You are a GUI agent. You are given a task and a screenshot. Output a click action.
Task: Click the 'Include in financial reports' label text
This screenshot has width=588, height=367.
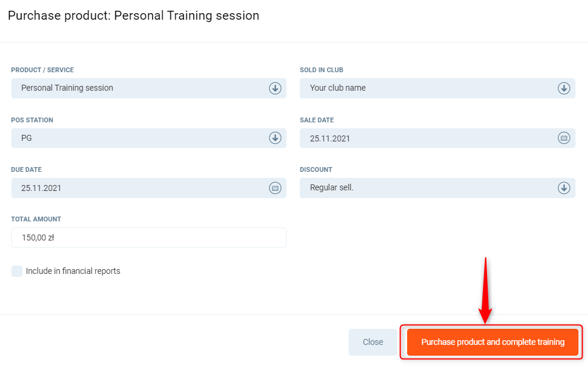[73, 272]
